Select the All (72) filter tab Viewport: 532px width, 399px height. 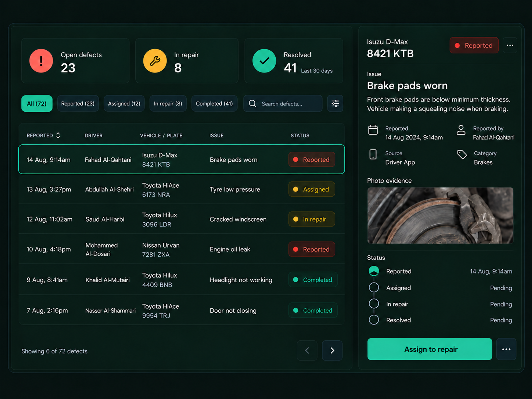pyautogui.click(x=37, y=104)
